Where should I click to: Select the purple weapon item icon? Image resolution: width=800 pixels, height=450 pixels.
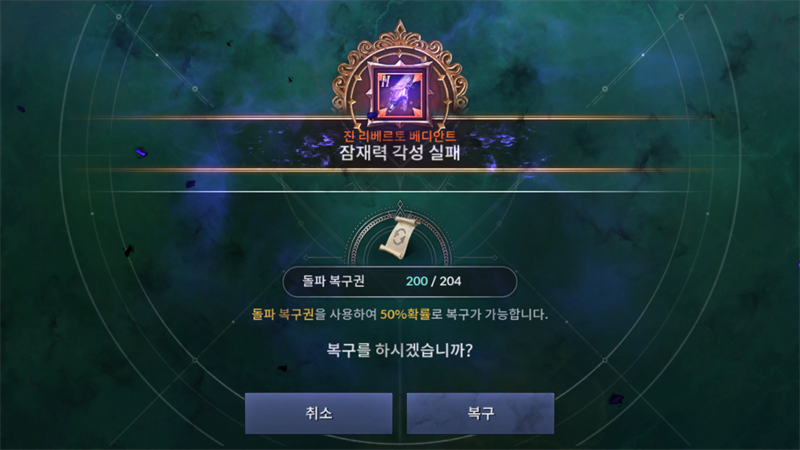400,94
